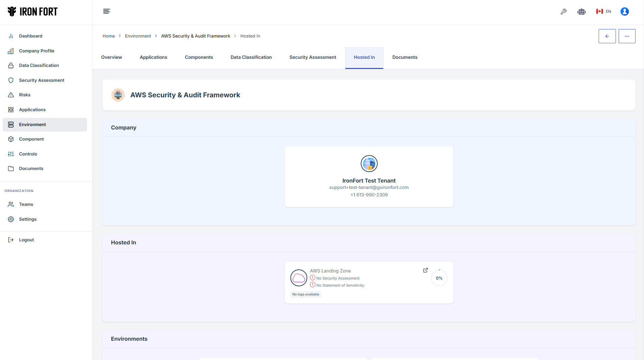This screenshot has width=644, height=360.
Task: Click the Environment breadcrumb link
Action: tap(138, 36)
